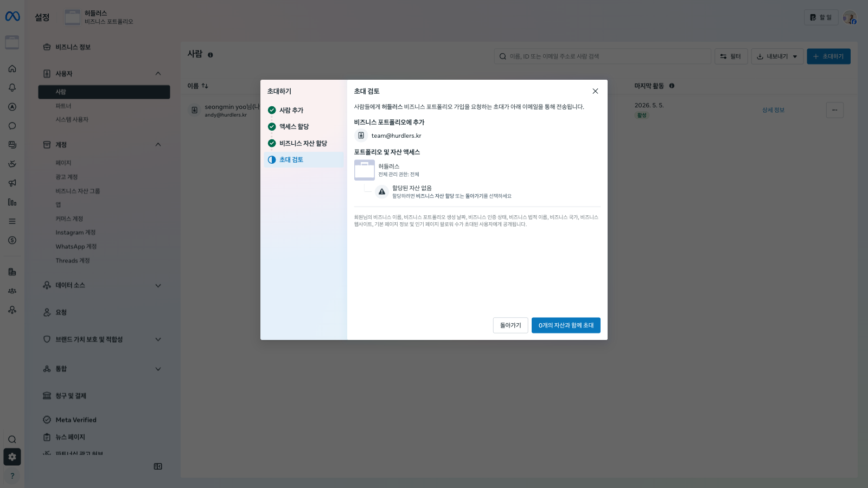Open 커머스 계정 menu item
Image resolution: width=868 pixels, height=488 pixels.
(x=69, y=219)
